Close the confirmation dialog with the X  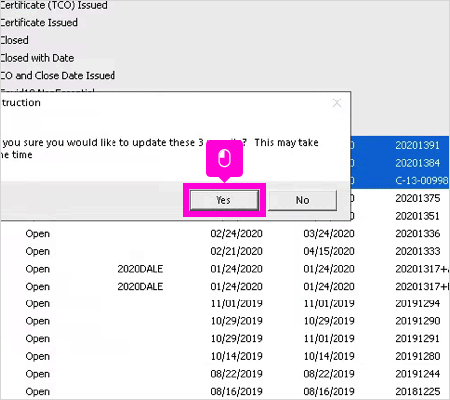337,103
